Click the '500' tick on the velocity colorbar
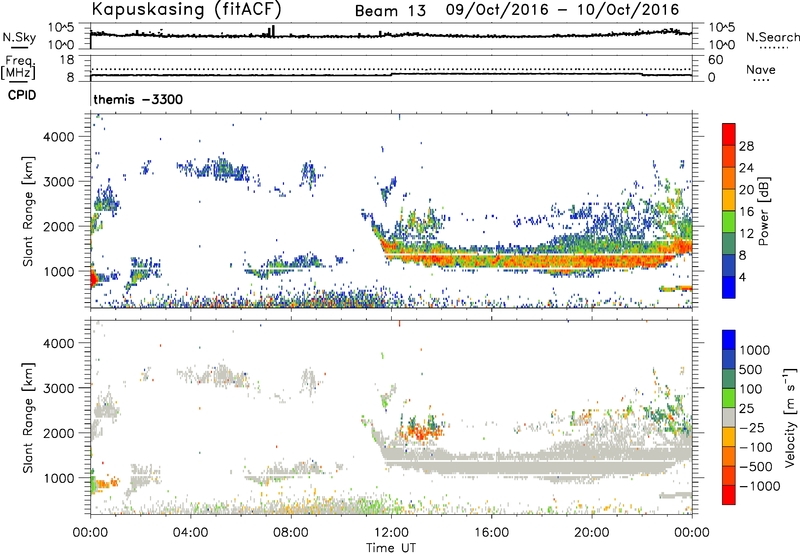 (x=750, y=369)
